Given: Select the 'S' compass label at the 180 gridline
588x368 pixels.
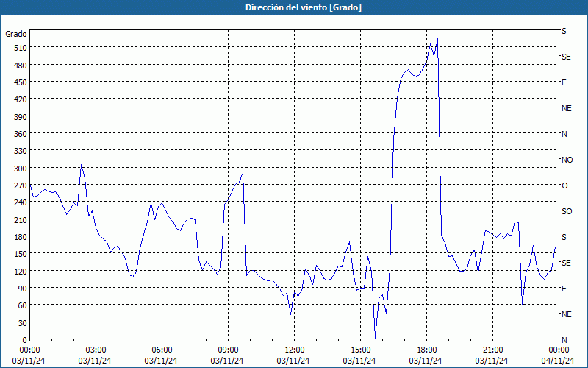Looking at the screenshot, I should (x=564, y=237).
